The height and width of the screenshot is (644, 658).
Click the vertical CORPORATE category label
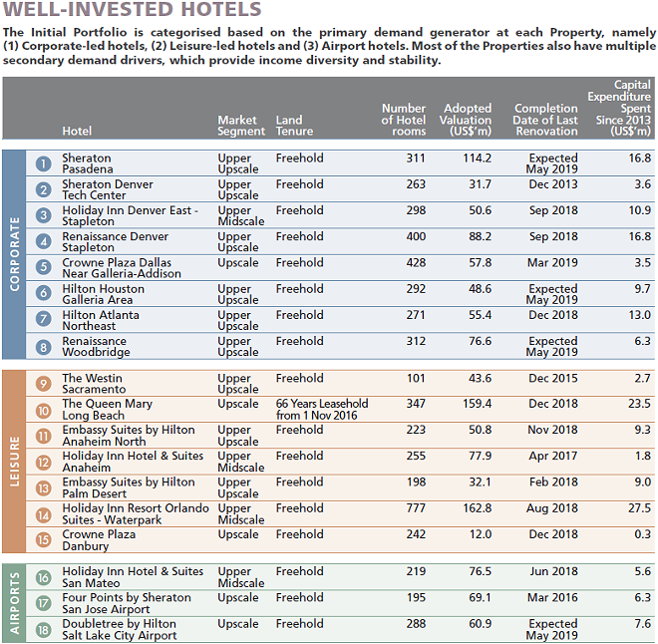click(15, 254)
